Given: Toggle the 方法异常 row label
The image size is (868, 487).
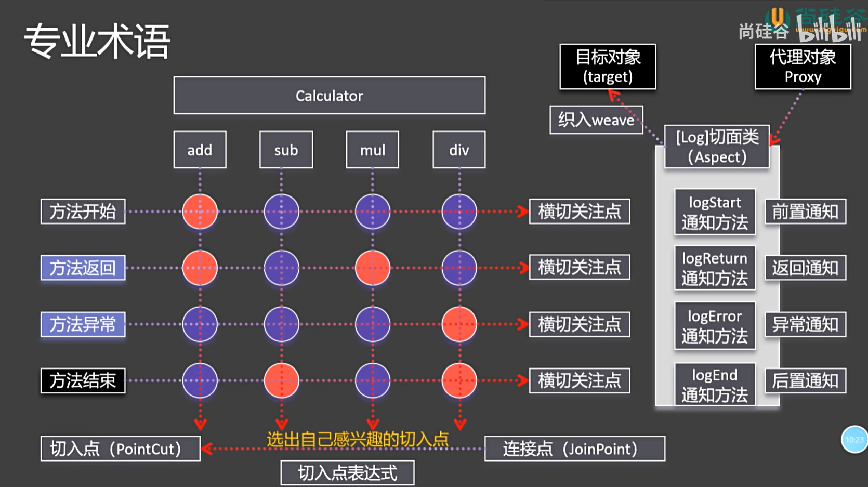Looking at the screenshot, I should (x=83, y=324).
